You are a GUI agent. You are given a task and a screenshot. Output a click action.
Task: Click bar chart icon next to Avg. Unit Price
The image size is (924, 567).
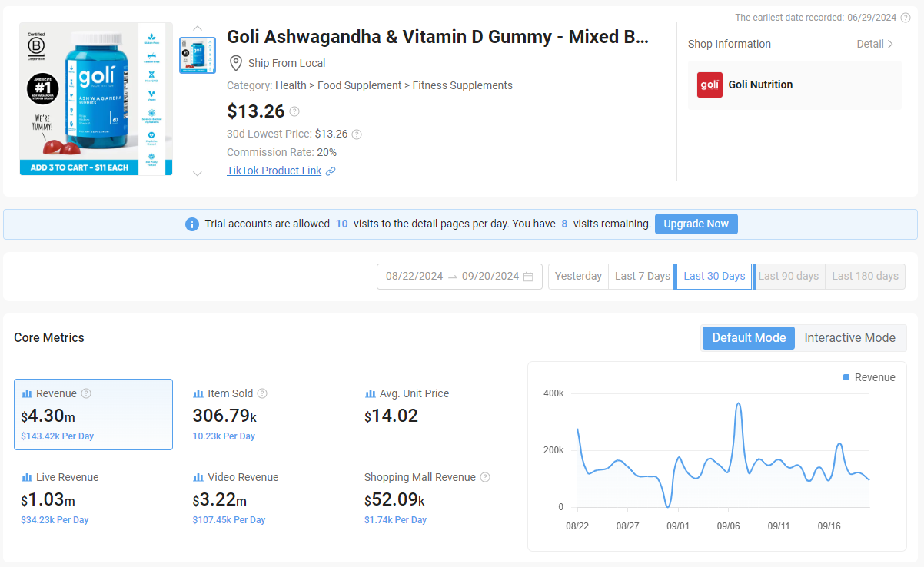click(x=371, y=393)
